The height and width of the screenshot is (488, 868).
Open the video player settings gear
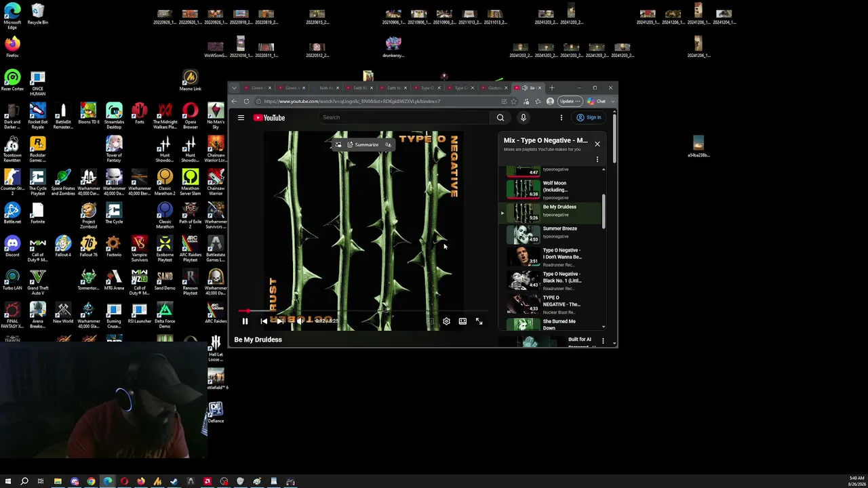pyautogui.click(x=446, y=321)
